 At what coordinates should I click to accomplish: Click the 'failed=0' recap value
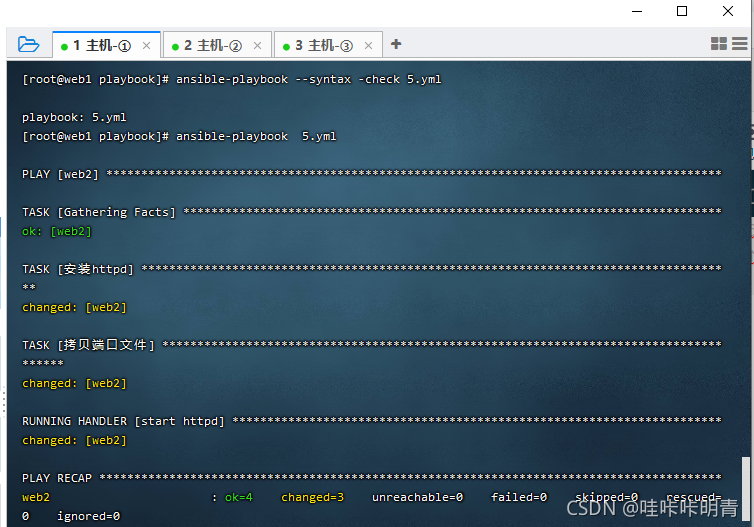point(519,497)
